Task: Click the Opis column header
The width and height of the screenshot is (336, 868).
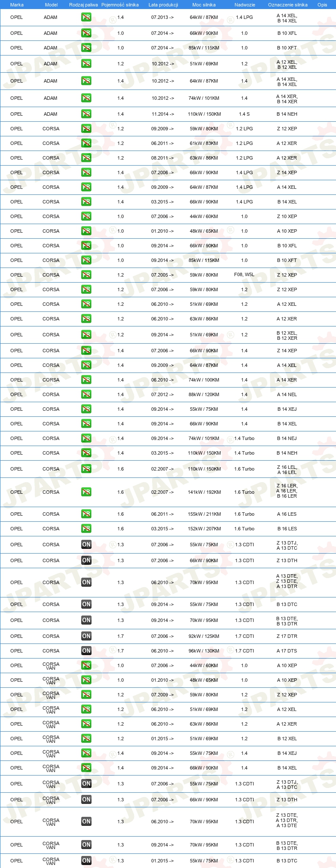Action: point(322,5)
